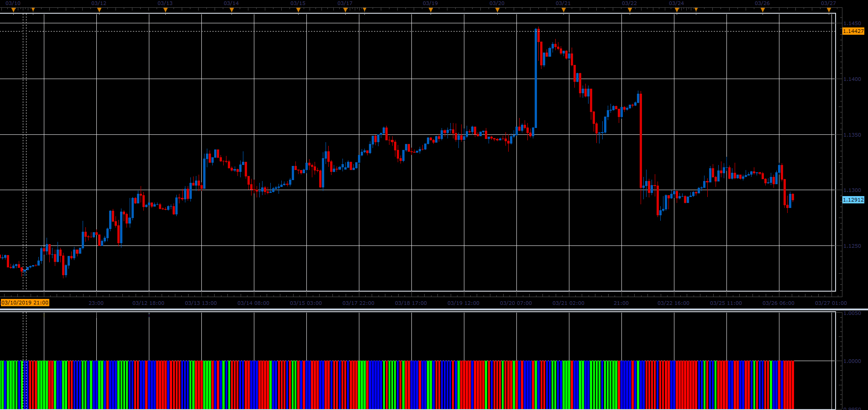This screenshot has width=868, height=410.
Task: Click the 03/22 16:00 time axis label
Action: click(x=673, y=303)
